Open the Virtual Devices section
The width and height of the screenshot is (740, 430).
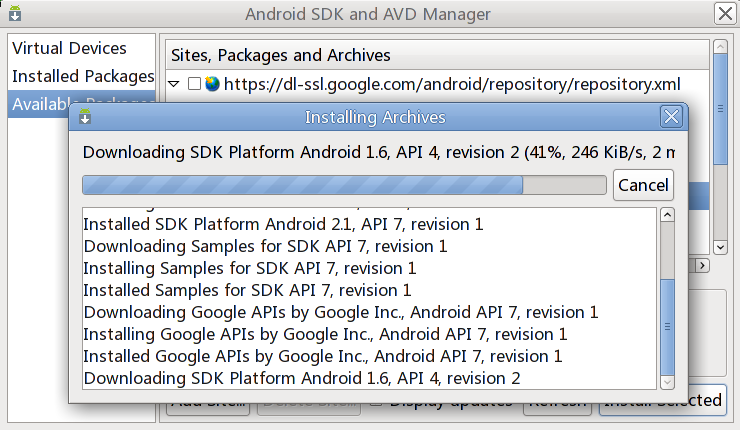(69, 48)
